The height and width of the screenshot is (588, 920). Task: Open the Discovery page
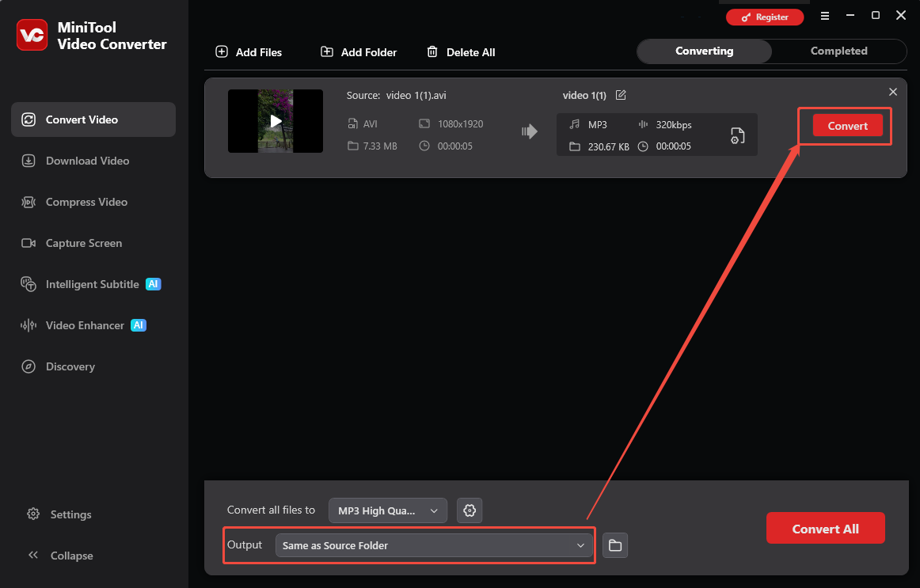pyautogui.click(x=58, y=366)
